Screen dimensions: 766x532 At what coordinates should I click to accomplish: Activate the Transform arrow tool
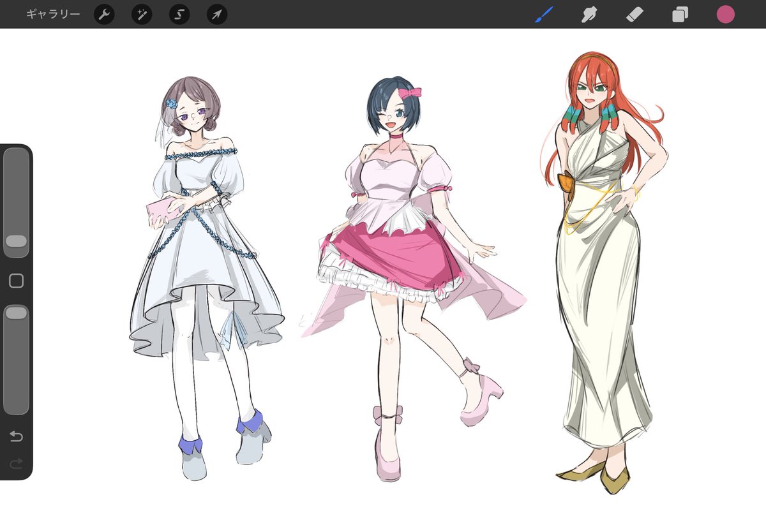(x=217, y=14)
